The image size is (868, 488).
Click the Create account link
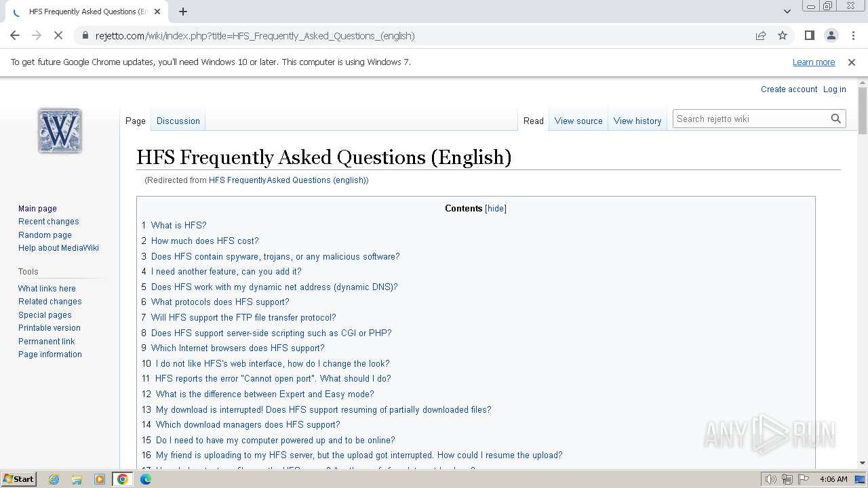point(789,89)
